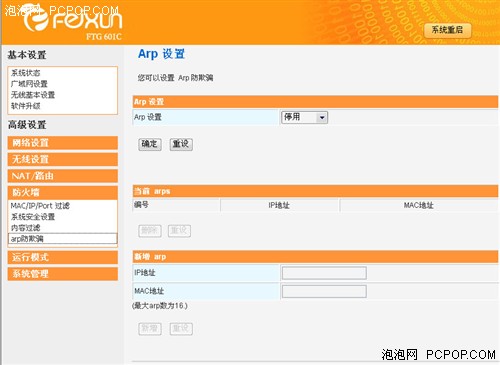
Task: Open 系统安全设置 page
Action: coord(33,217)
